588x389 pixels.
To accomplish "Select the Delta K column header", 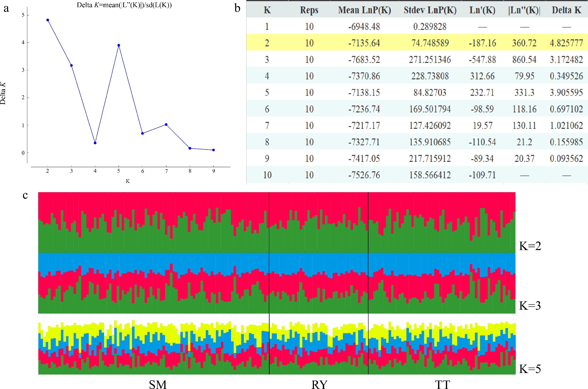I will point(566,10).
